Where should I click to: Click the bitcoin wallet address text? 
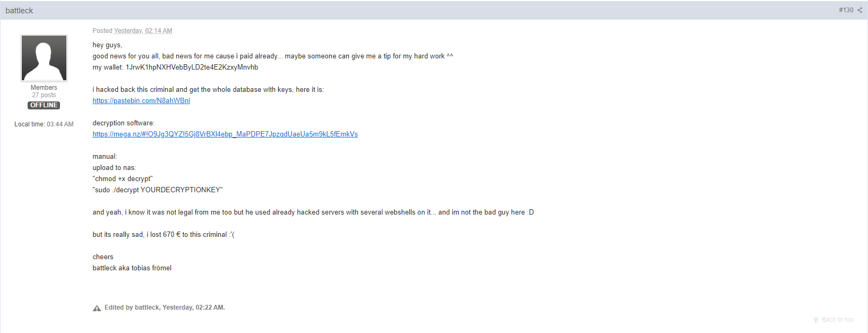[192, 67]
